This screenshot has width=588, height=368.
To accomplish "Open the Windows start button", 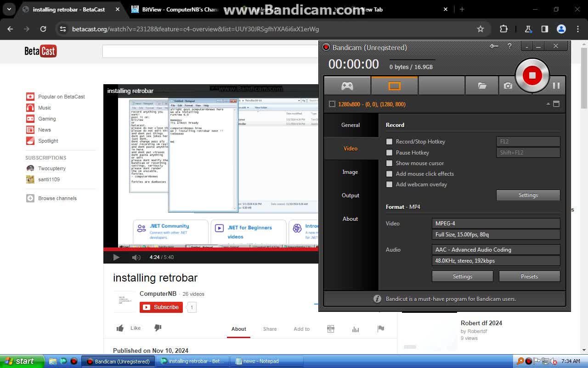I will (x=22, y=361).
